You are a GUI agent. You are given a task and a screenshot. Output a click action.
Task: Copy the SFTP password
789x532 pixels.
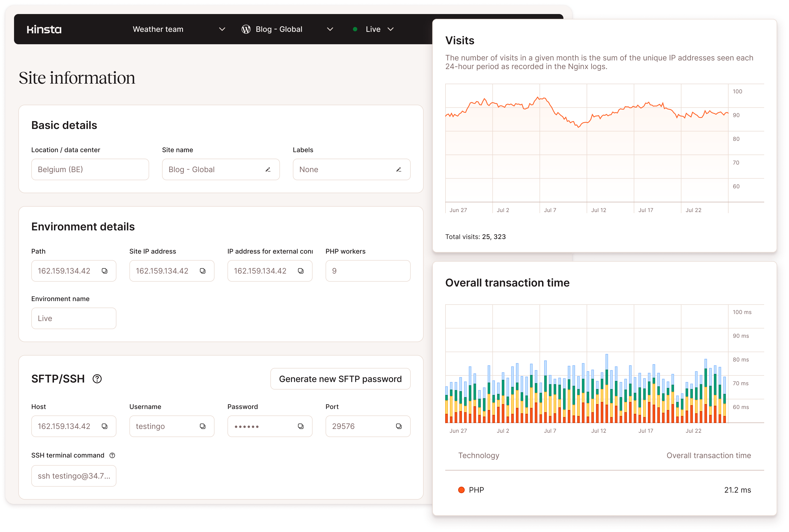coord(301,426)
